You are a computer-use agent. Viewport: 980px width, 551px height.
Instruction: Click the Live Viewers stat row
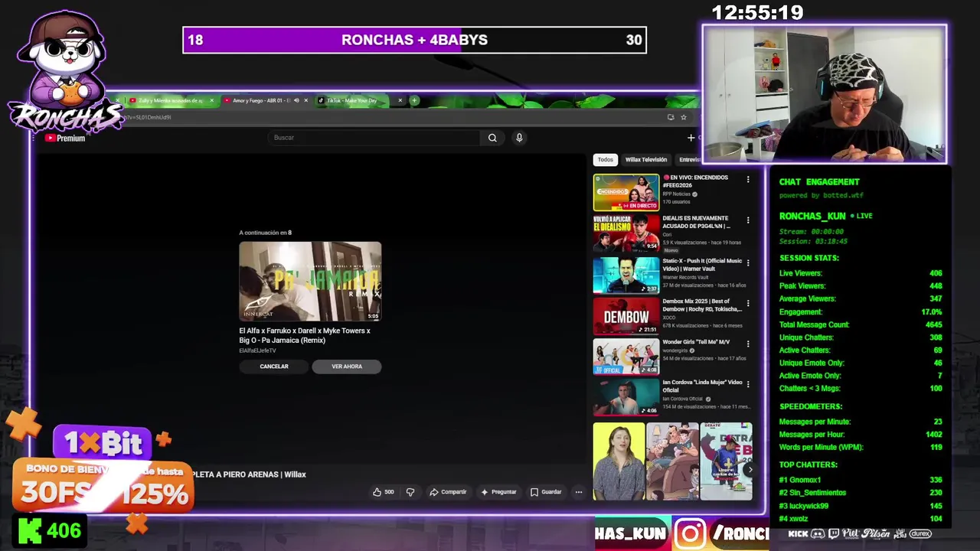[x=861, y=273]
